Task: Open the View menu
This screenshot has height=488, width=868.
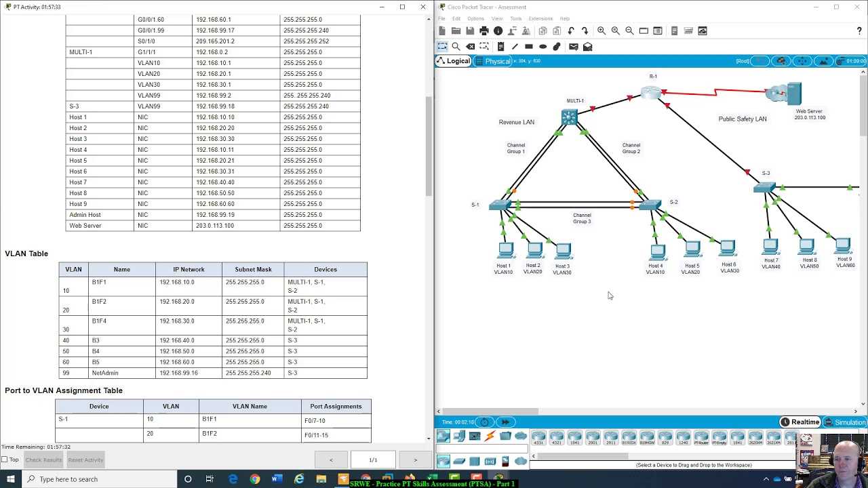Action: tap(497, 18)
